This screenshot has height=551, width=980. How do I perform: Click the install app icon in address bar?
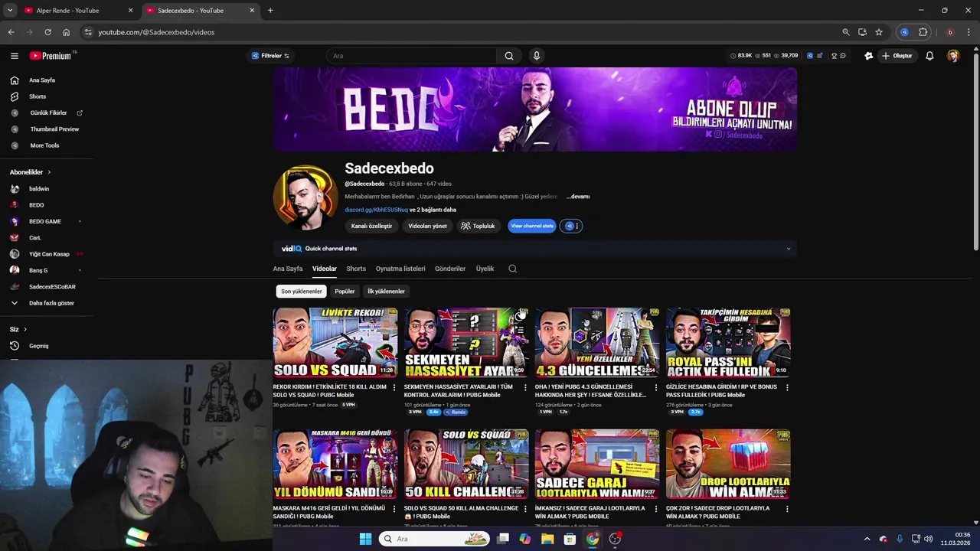pyautogui.click(x=862, y=32)
